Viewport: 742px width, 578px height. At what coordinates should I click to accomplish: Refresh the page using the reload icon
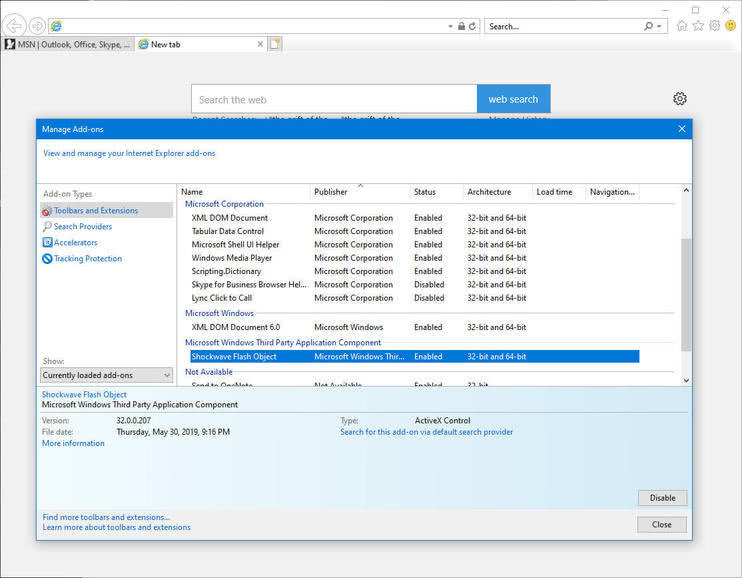coord(472,26)
